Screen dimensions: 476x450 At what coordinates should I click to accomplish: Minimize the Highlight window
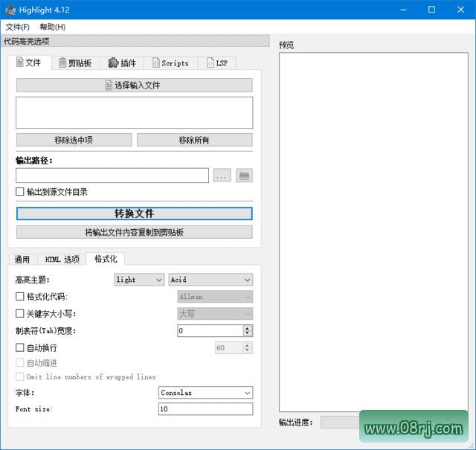point(403,10)
